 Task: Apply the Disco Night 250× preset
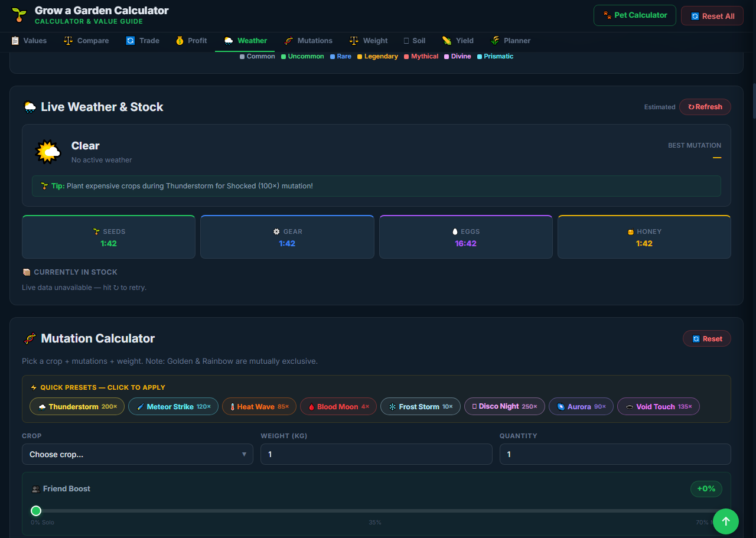click(504, 406)
